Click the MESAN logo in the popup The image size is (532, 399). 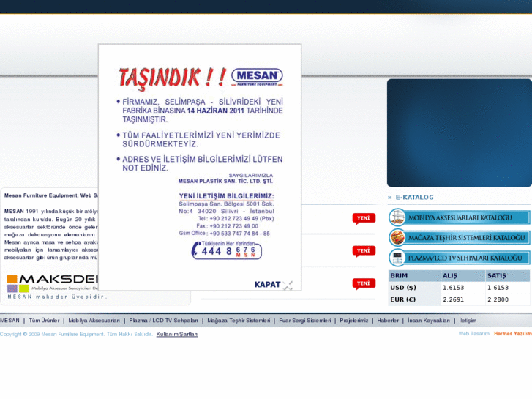pyautogui.click(x=257, y=76)
